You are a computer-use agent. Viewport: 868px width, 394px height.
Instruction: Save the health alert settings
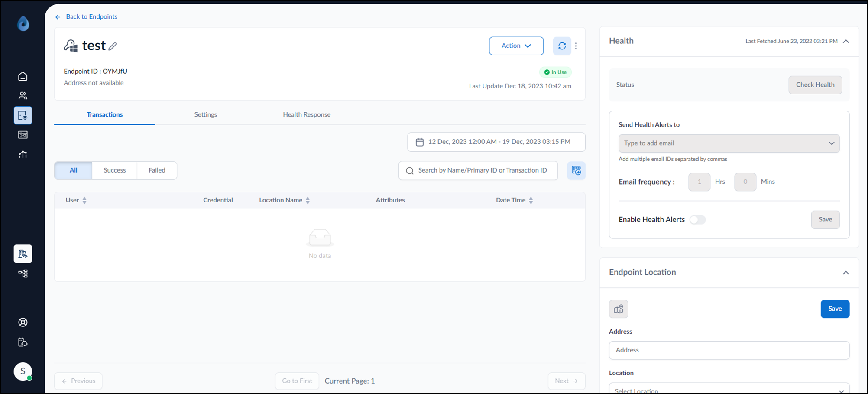coord(825,220)
